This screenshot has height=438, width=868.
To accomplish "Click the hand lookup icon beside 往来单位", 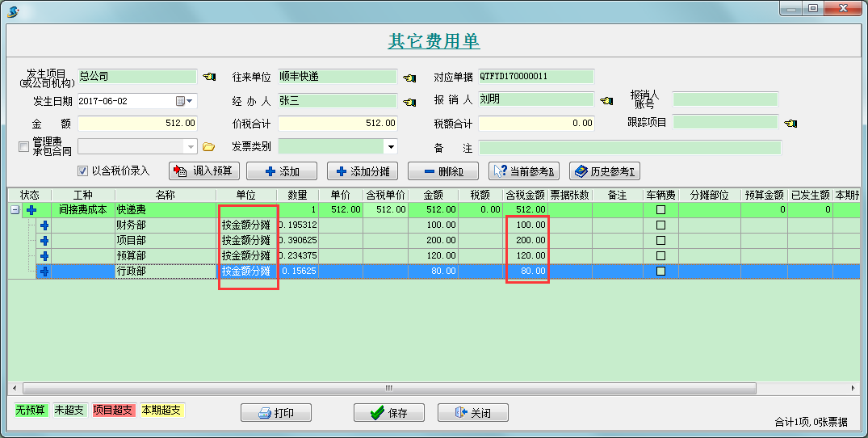I will 409,78.
